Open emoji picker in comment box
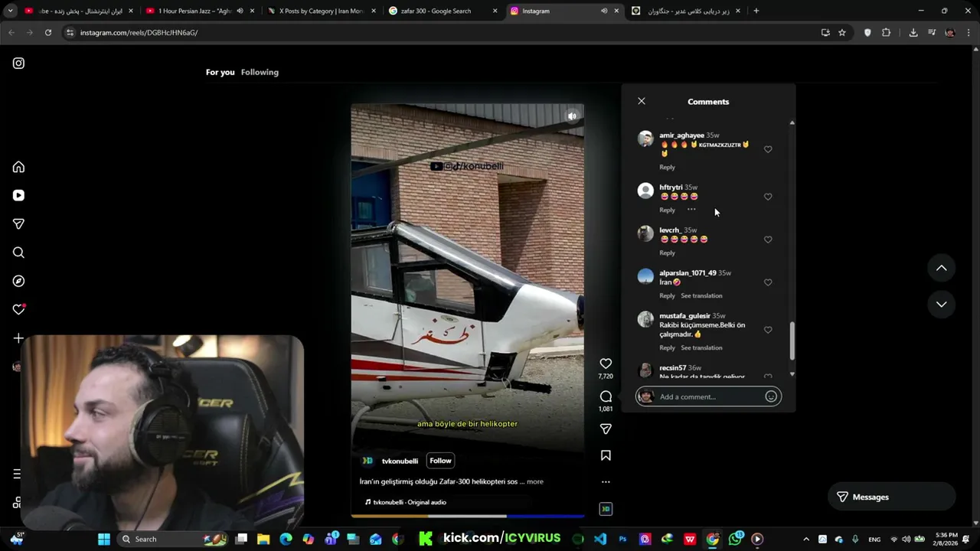This screenshot has height=551, width=980. [771, 396]
